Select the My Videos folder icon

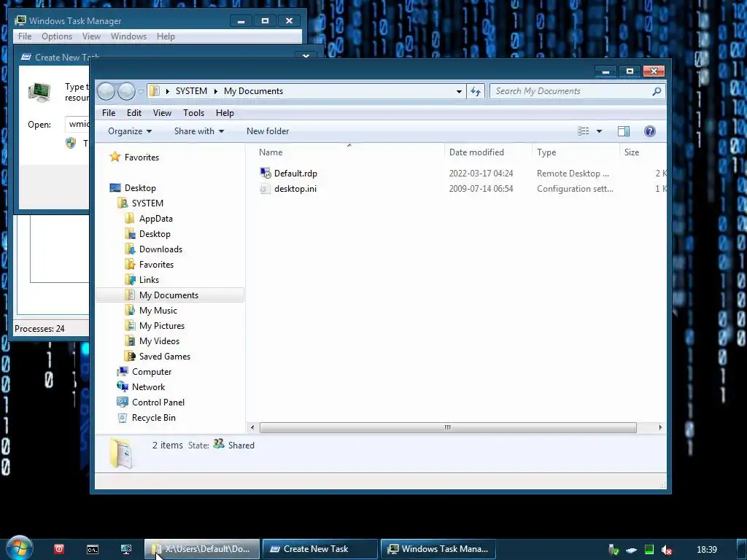(x=130, y=341)
